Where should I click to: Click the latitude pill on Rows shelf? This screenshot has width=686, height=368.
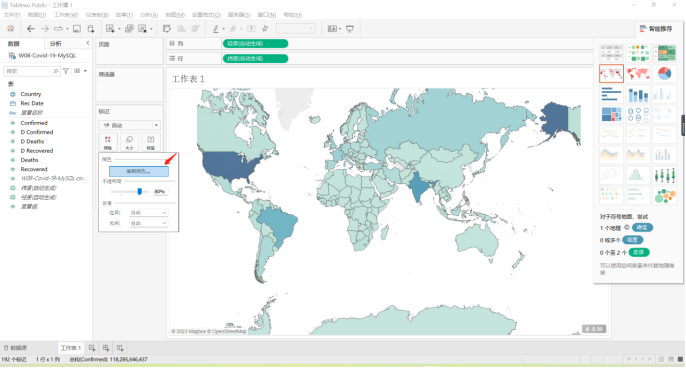tap(256, 58)
